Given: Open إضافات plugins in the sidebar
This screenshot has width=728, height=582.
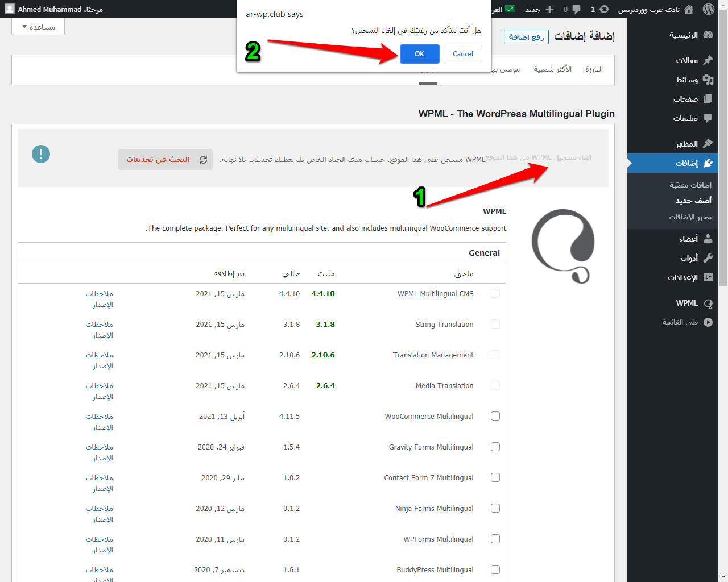Looking at the screenshot, I should coord(673,163).
